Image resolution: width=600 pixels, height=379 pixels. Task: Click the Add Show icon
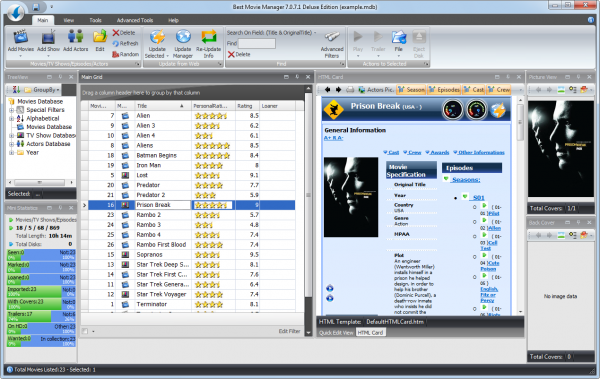tap(48, 37)
